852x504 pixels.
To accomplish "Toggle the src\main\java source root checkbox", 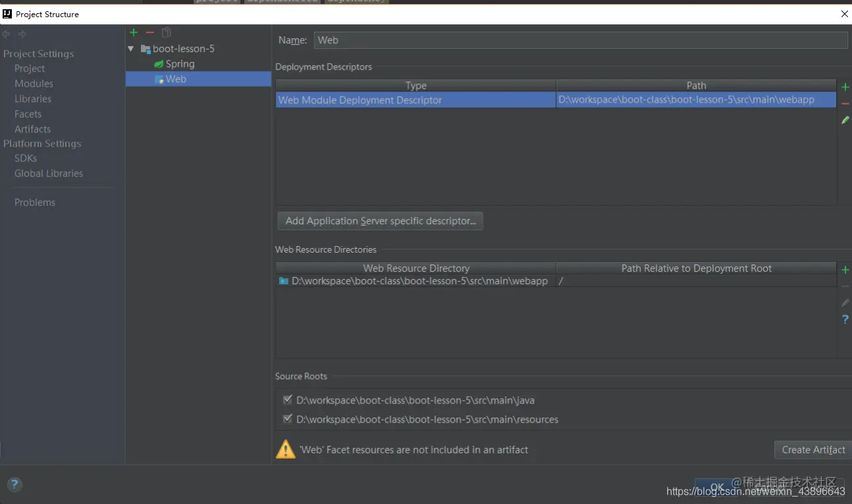I will (288, 399).
